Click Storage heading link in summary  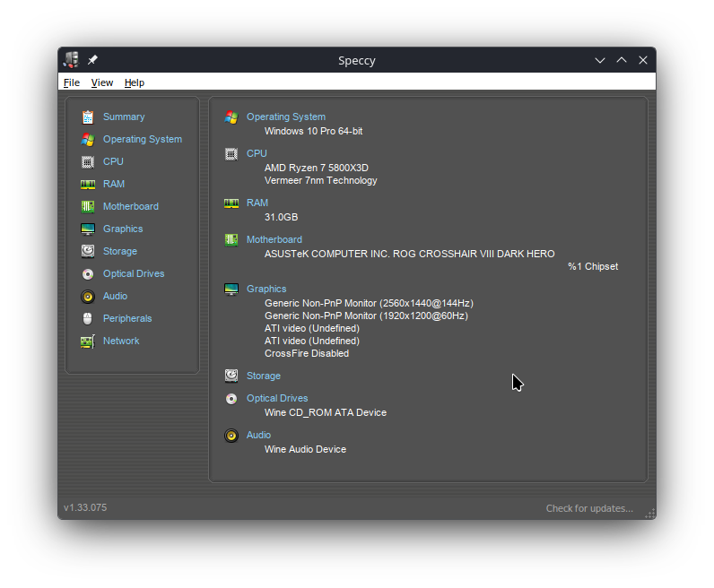click(264, 376)
